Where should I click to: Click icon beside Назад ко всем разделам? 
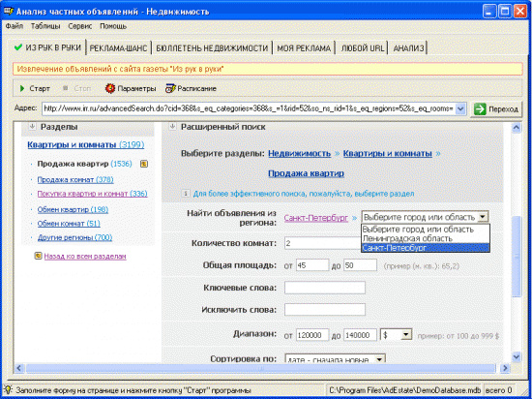[38, 256]
